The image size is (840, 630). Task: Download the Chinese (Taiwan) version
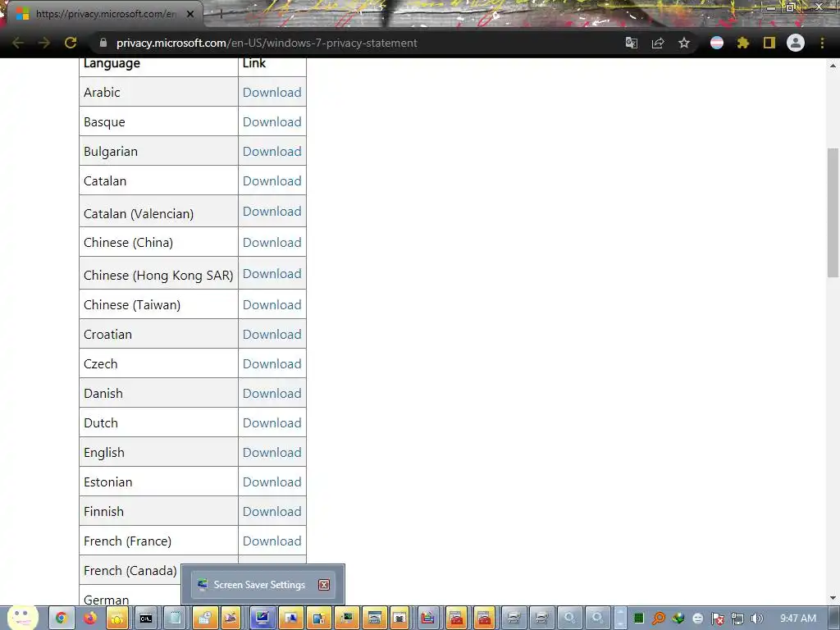tap(272, 304)
